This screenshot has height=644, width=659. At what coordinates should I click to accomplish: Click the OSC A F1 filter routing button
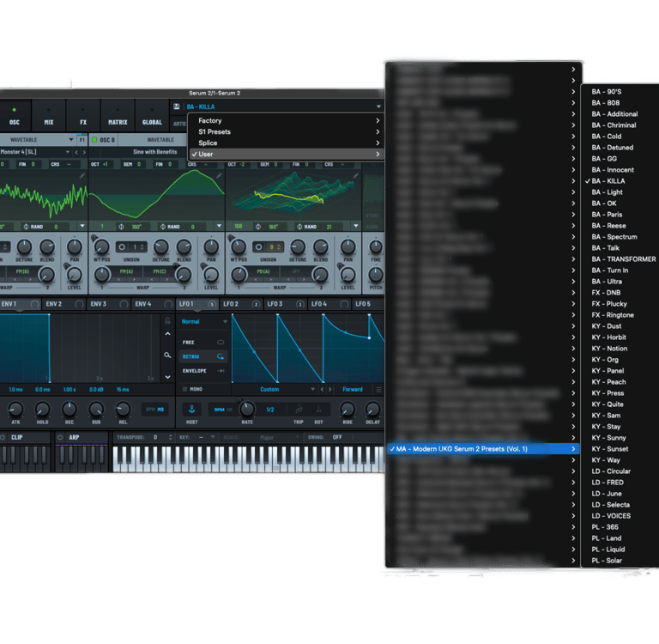pyautogui.click(x=82, y=140)
